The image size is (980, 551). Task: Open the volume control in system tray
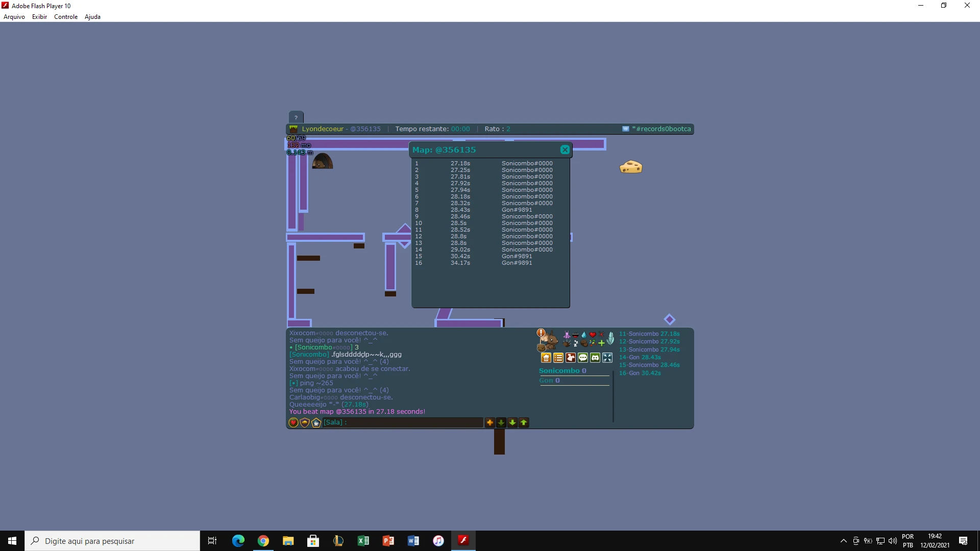893,541
